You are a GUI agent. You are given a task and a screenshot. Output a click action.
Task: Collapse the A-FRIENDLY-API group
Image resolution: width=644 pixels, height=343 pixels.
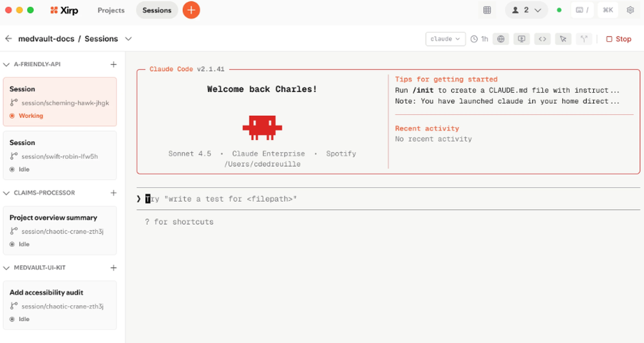(6, 64)
